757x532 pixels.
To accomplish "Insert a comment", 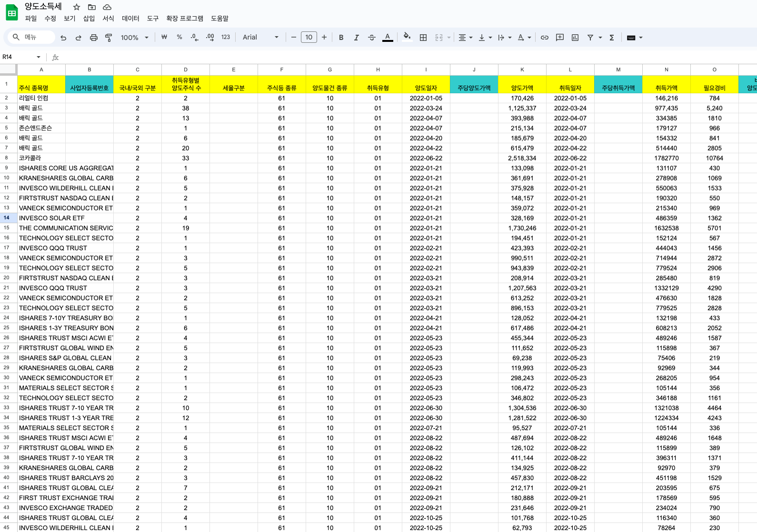I will coord(560,38).
